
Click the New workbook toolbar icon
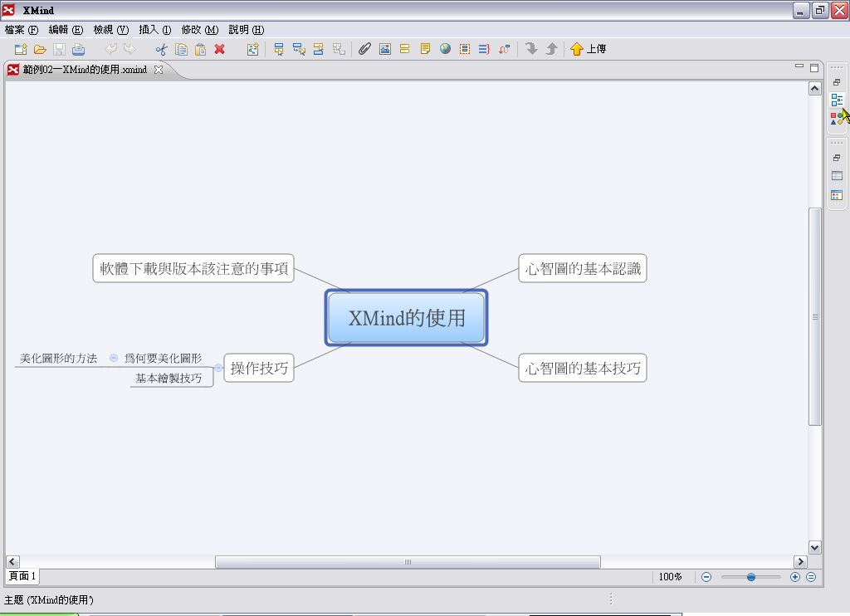click(x=21, y=49)
